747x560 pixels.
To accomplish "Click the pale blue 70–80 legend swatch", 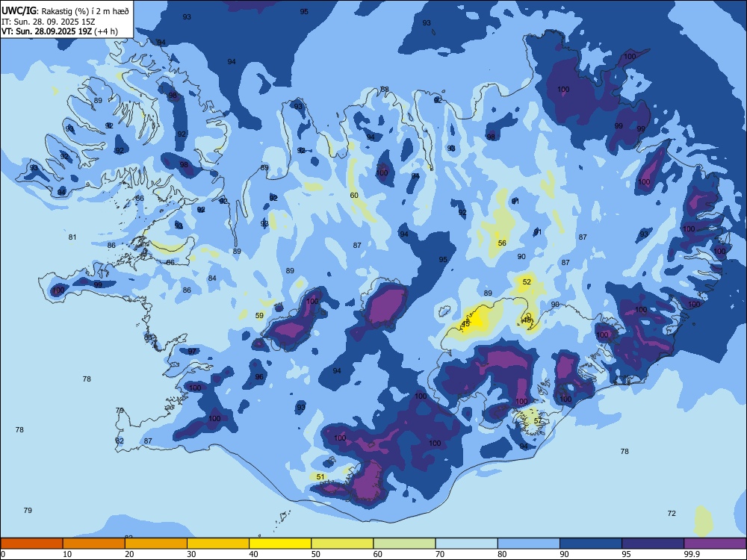I will click(467, 544).
